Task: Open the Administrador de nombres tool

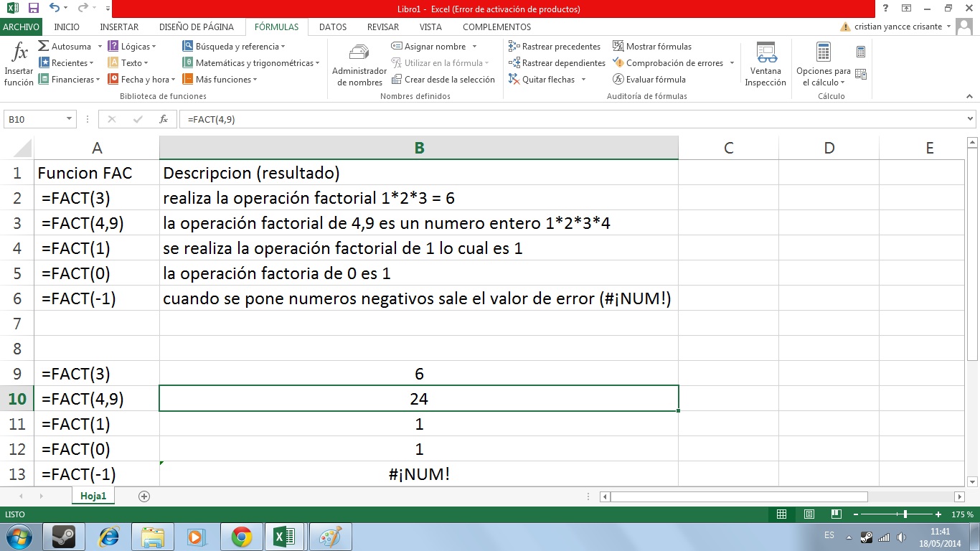Action: click(359, 65)
